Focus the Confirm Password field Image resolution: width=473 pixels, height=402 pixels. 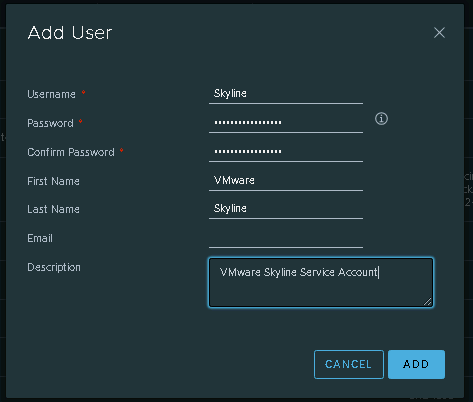(286, 152)
